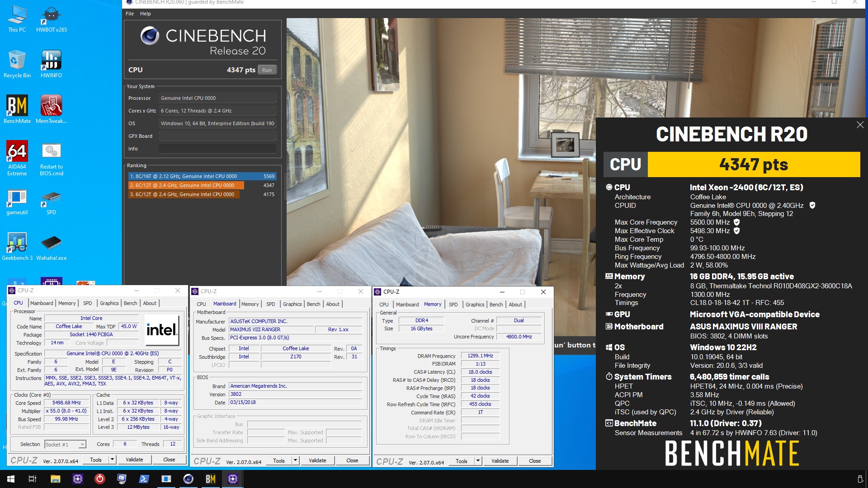The height and width of the screenshot is (488, 868).
Task: Expand Tools dropdown arrow in right CPU-Z
Action: [478, 461]
